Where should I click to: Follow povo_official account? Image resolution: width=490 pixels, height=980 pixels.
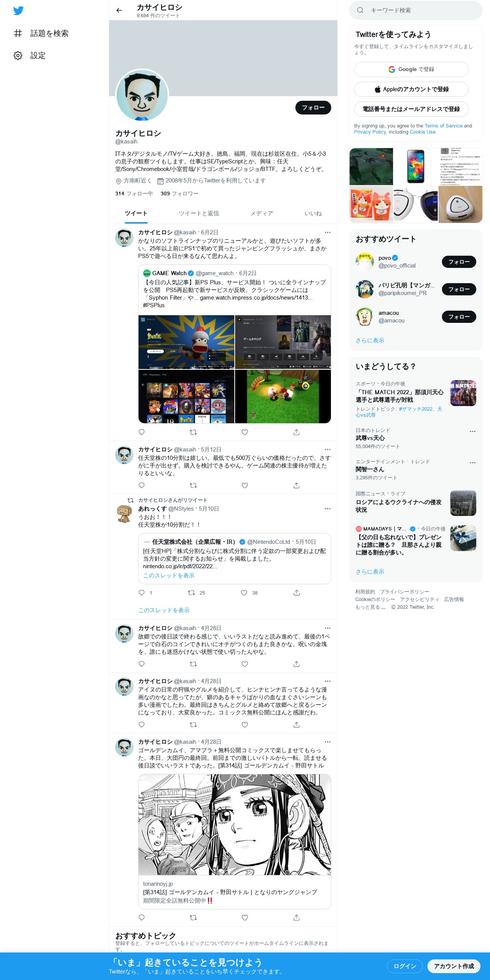(459, 262)
